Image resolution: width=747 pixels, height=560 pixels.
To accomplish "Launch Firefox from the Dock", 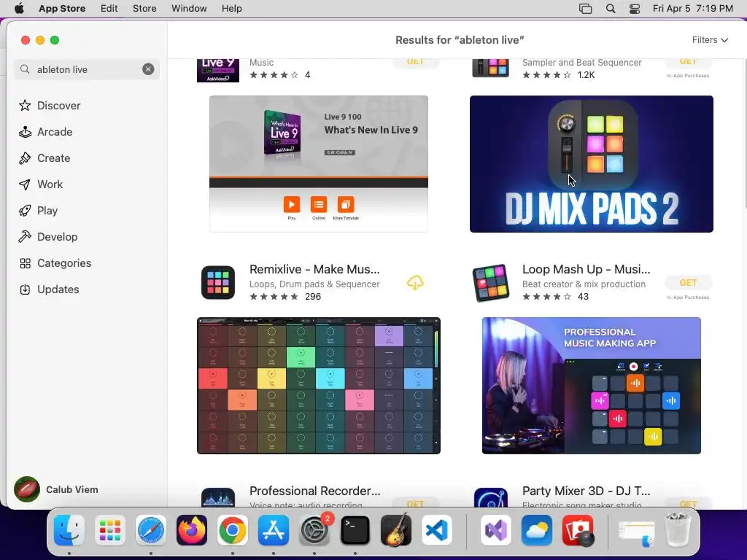I will (192, 531).
